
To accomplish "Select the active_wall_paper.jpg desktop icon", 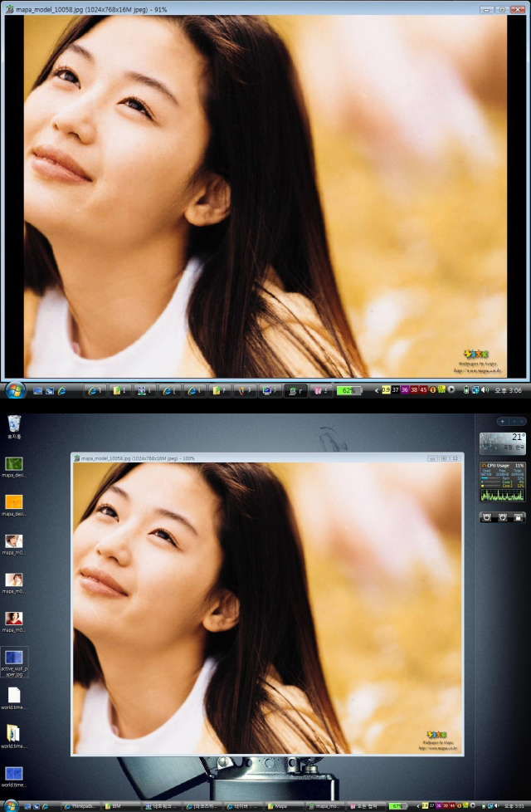I will click(14, 663).
